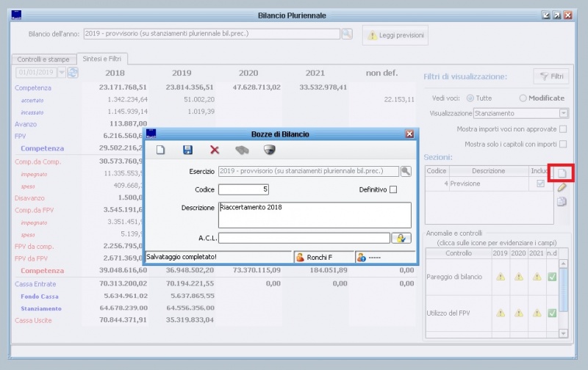Viewport: 588px width, 370px height.
Task: Click into the Descrizione text field
Action: pyautogui.click(x=315, y=214)
